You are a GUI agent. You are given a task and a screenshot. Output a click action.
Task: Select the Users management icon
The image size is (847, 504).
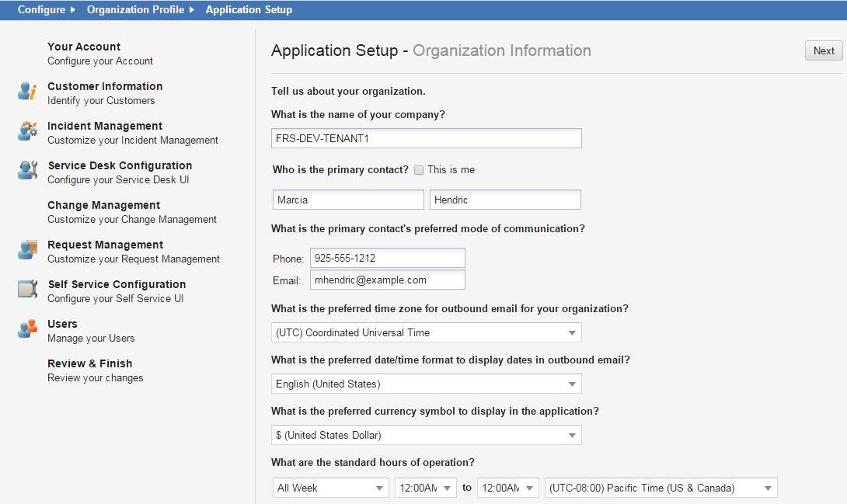click(27, 329)
